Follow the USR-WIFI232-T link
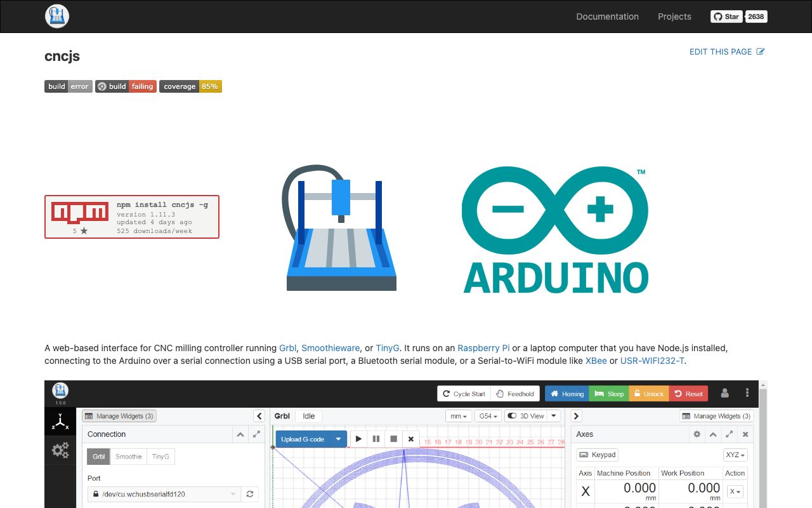812x508 pixels. click(653, 361)
